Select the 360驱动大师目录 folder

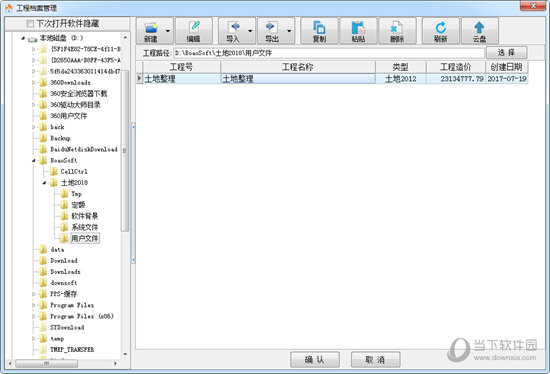75,105
